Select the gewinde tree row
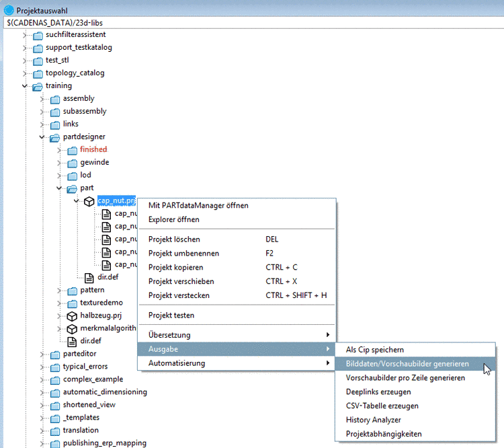 95,163
